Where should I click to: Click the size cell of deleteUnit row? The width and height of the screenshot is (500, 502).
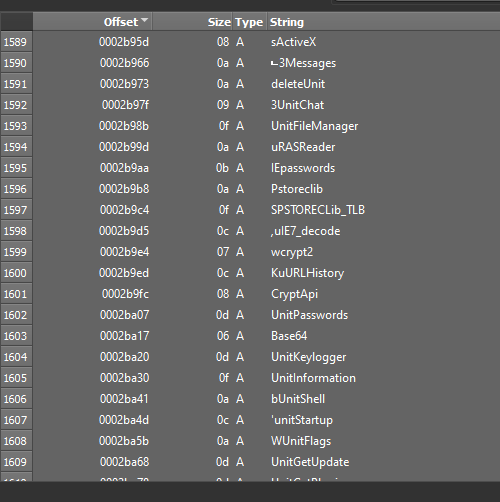(223, 84)
